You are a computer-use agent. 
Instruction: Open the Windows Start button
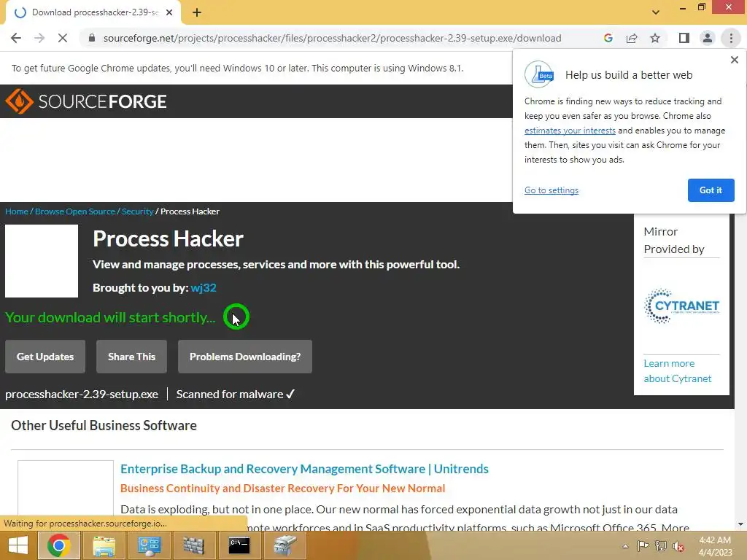18,545
